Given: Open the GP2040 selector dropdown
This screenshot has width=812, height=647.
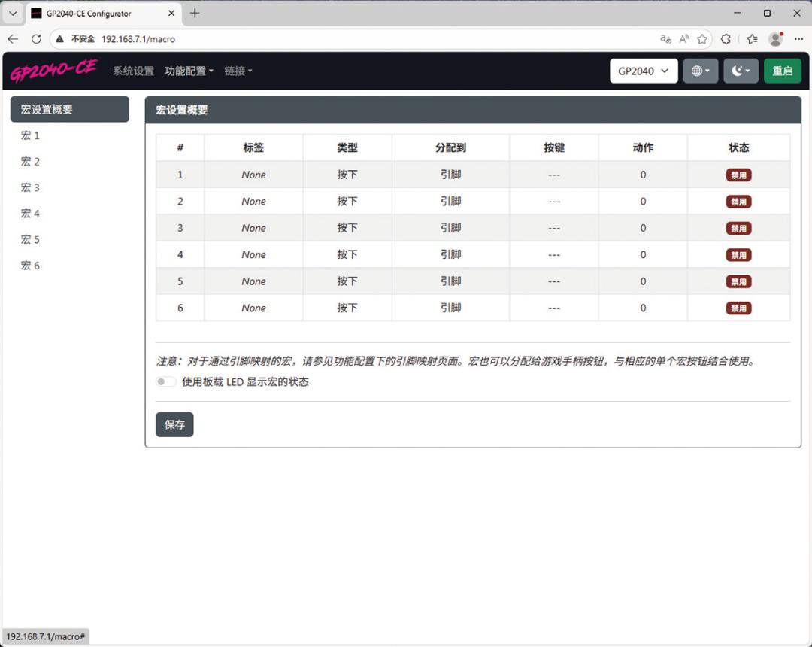Looking at the screenshot, I should pos(643,71).
